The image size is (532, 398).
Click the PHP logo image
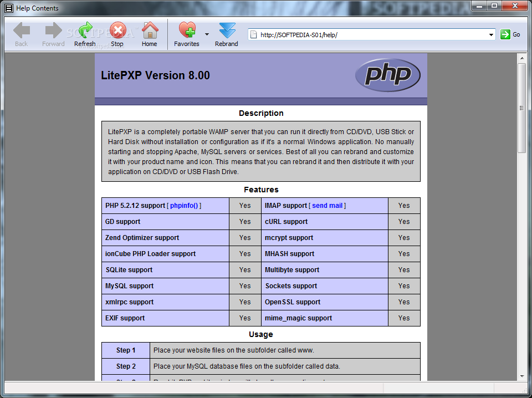pyautogui.click(x=388, y=75)
